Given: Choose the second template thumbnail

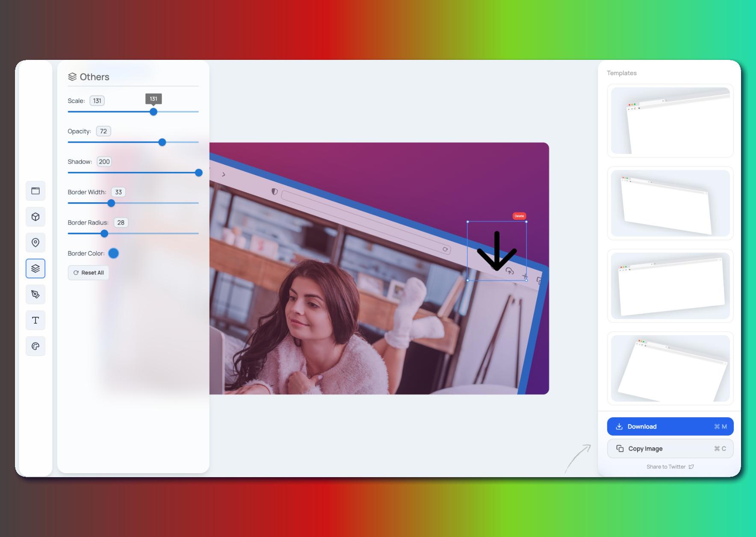Looking at the screenshot, I should (x=670, y=203).
